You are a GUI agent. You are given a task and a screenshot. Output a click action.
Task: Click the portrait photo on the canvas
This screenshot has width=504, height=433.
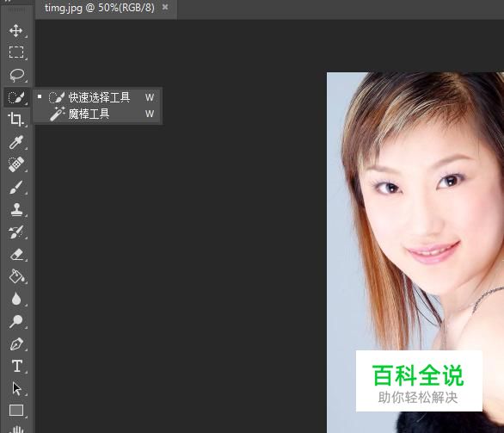coord(415,252)
